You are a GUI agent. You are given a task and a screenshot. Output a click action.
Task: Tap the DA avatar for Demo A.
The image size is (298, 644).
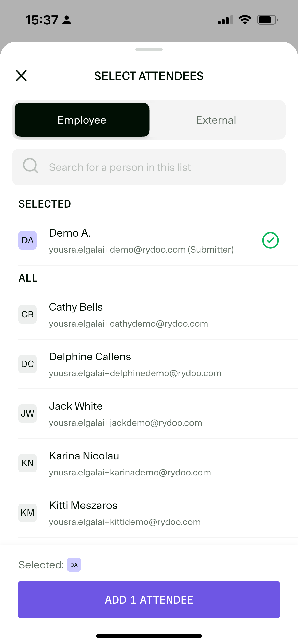click(x=28, y=240)
